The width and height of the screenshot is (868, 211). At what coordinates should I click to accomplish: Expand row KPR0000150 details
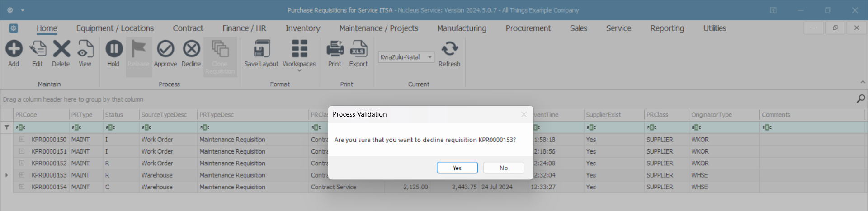(x=22, y=140)
